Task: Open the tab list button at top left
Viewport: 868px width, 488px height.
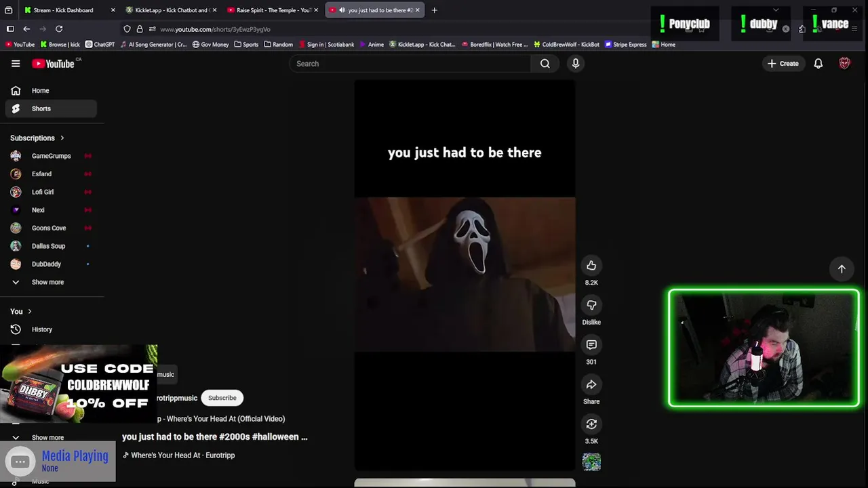Action: coord(8,10)
